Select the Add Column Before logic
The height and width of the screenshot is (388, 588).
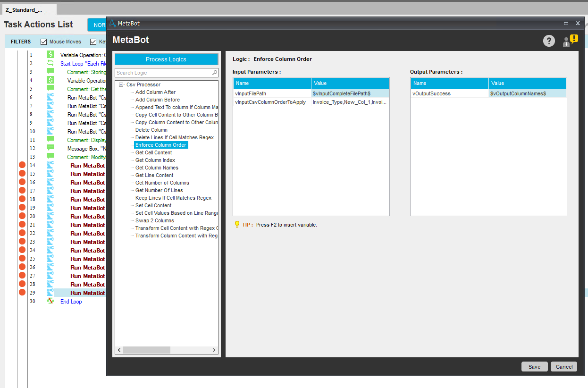click(158, 100)
